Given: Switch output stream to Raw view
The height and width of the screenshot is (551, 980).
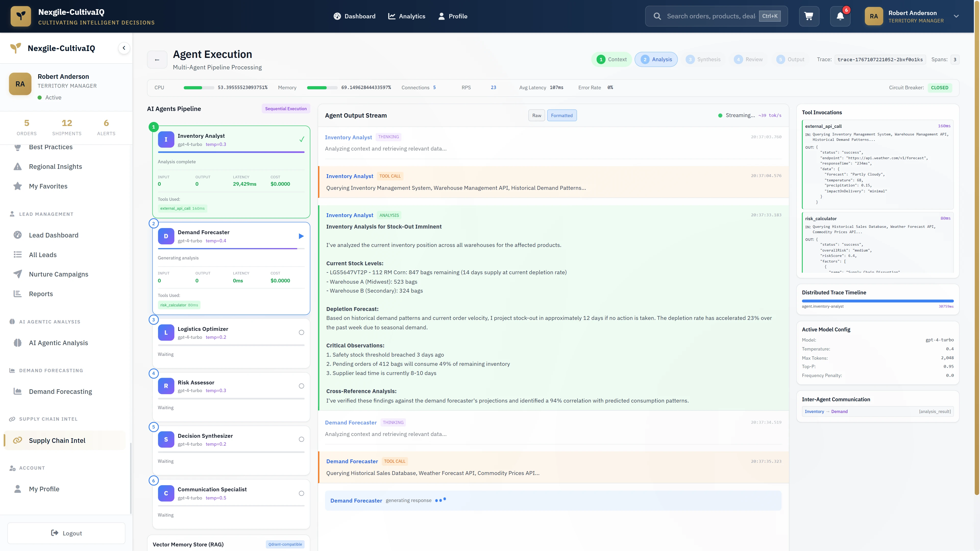Looking at the screenshot, I should 536,116.
